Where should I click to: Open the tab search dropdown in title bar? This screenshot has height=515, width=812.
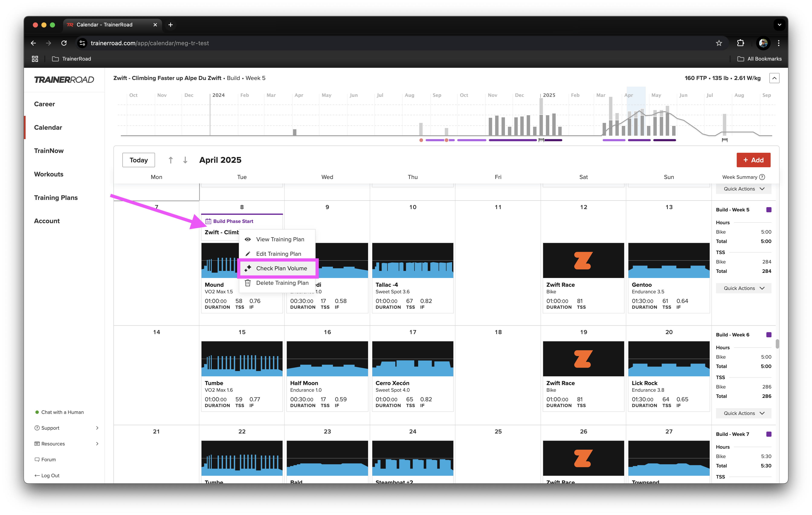(779, 25)
